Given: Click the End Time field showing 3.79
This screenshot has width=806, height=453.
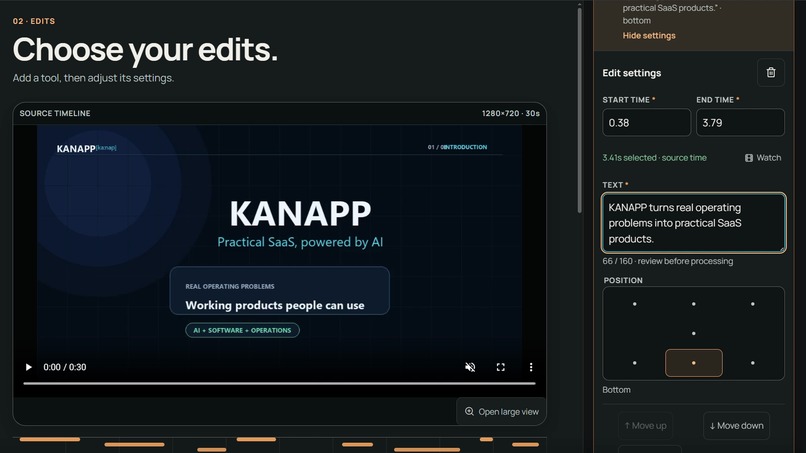Looking at the screenshot, I should [x=740, y=122].
